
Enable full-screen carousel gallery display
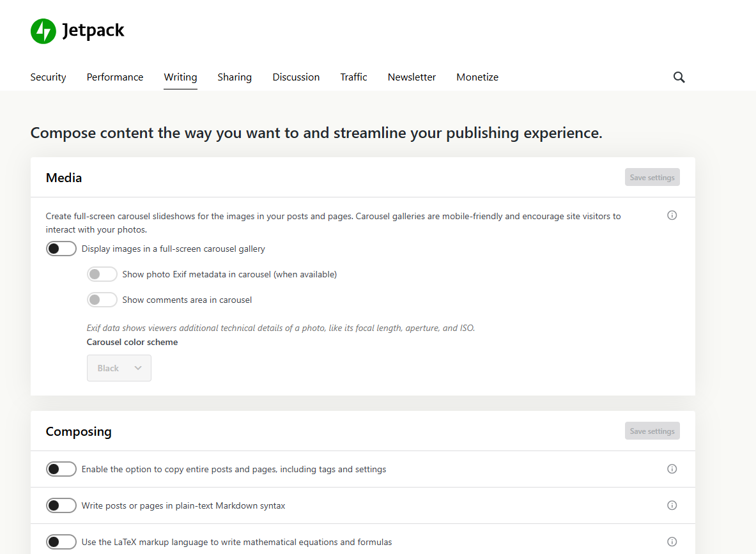61,248
